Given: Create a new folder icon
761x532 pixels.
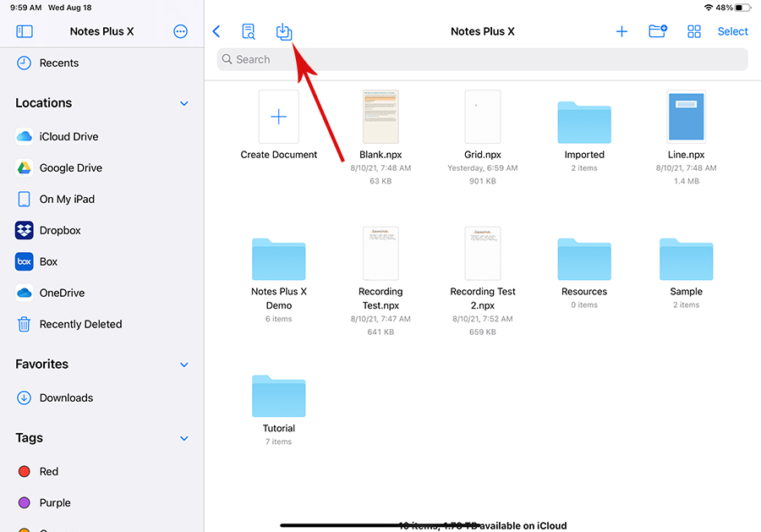Looking at the screenshot, I should point(658,31).
